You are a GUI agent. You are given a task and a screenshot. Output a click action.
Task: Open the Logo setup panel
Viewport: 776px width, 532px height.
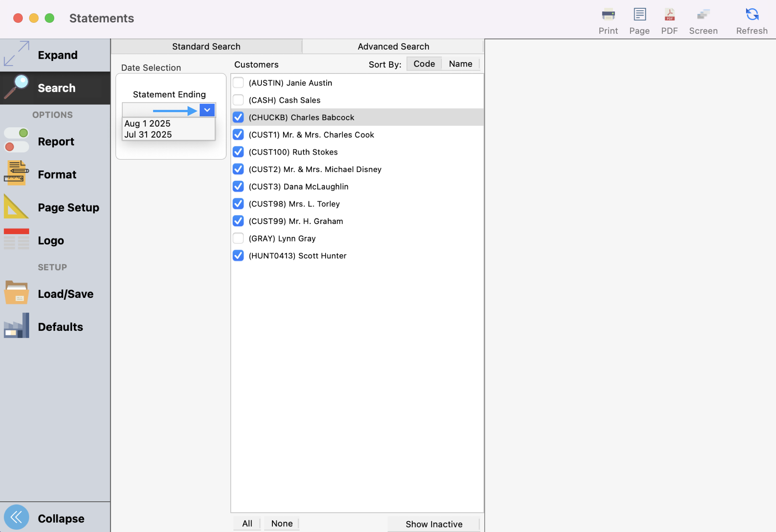coord(50,240)
